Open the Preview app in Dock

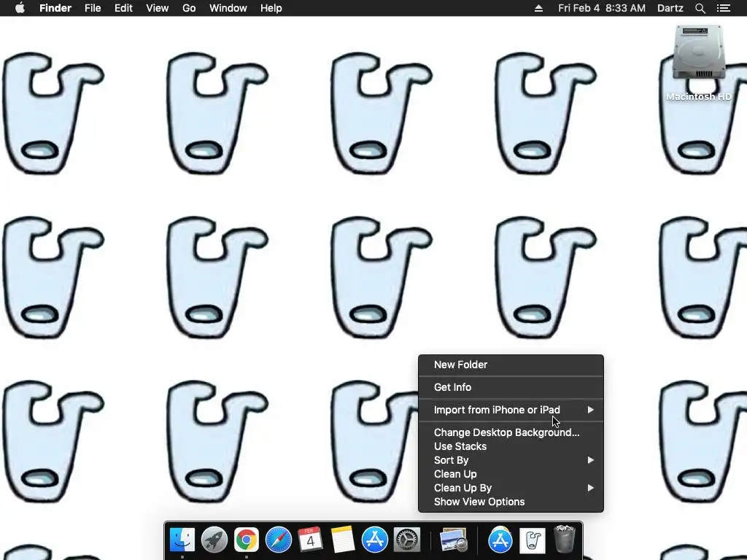(453, 540)
